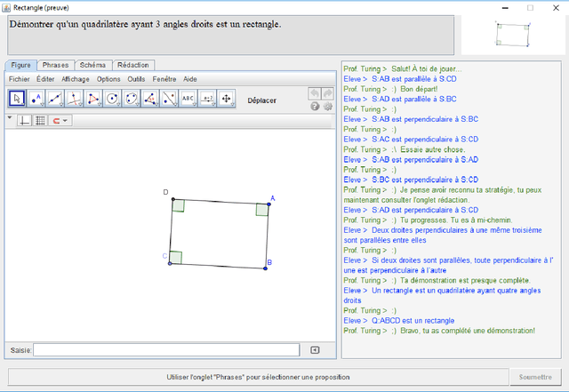
Task: Select the Polygon tool
Action: [x=93, y=98]
